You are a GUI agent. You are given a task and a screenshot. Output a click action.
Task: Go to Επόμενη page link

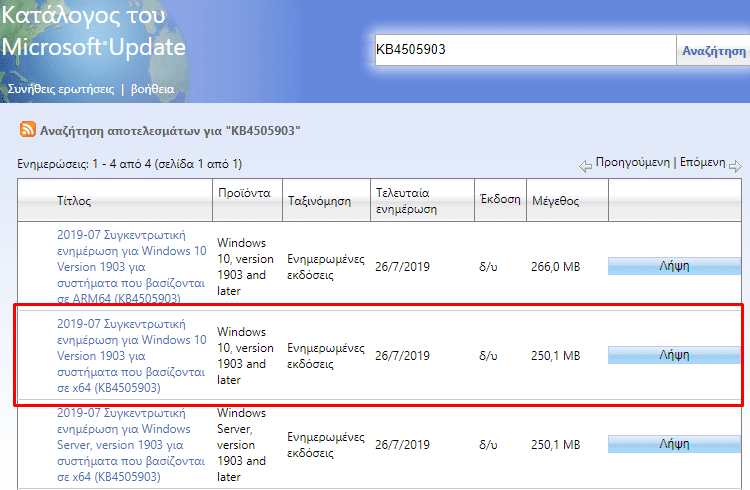(703, 162)
